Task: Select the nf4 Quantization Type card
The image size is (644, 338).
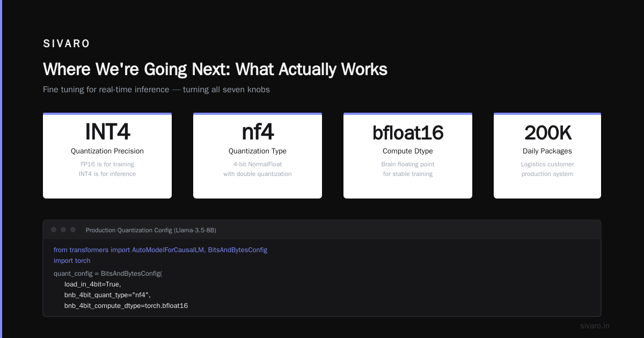Action: (258, 156)
